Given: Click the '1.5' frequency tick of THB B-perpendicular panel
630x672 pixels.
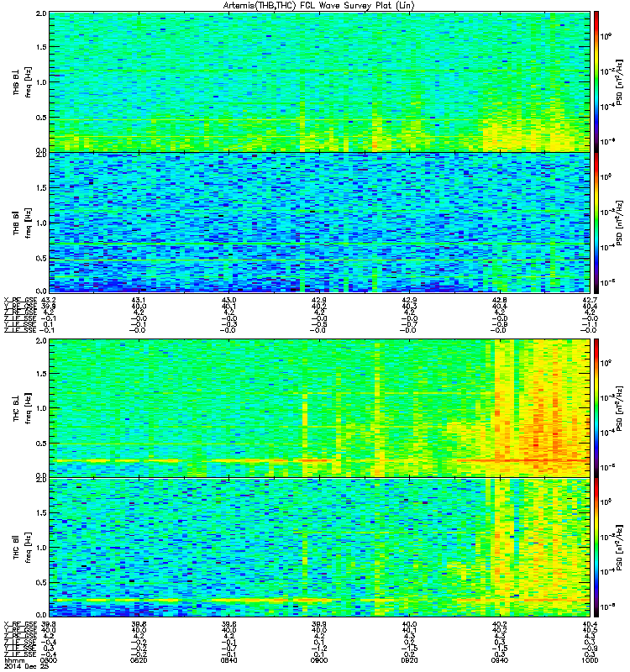Looking at the screenshot, I should click(41, 47).
